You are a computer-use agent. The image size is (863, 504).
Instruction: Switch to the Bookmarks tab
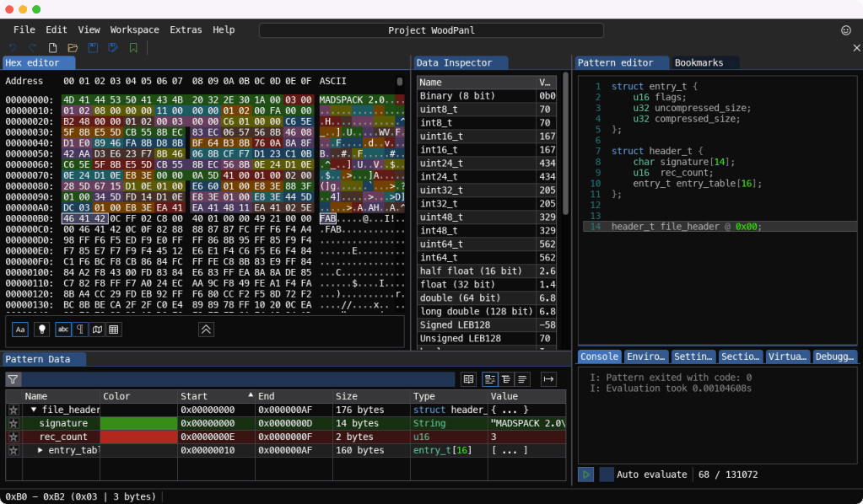(x=698, y=62)
